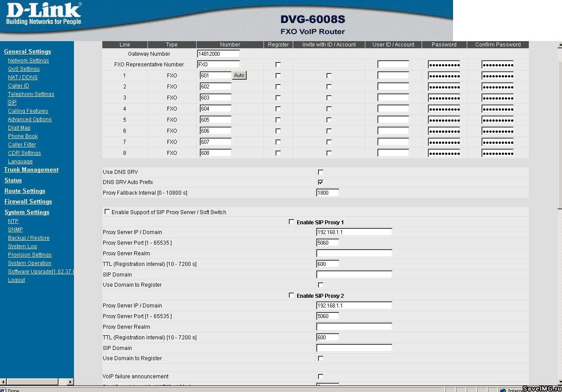Open System Operation page
Image resolution: width=562 pixels, height=392 pixels.
point(30,263)
